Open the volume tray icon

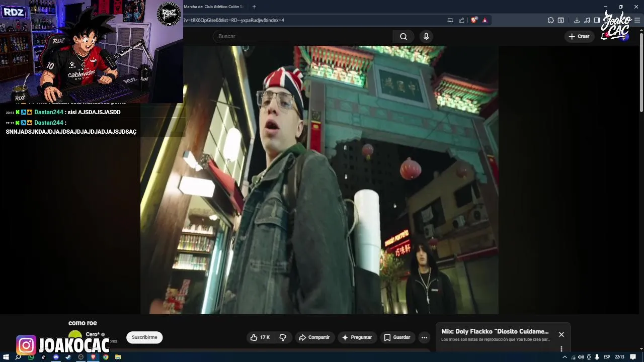[581, 357]
